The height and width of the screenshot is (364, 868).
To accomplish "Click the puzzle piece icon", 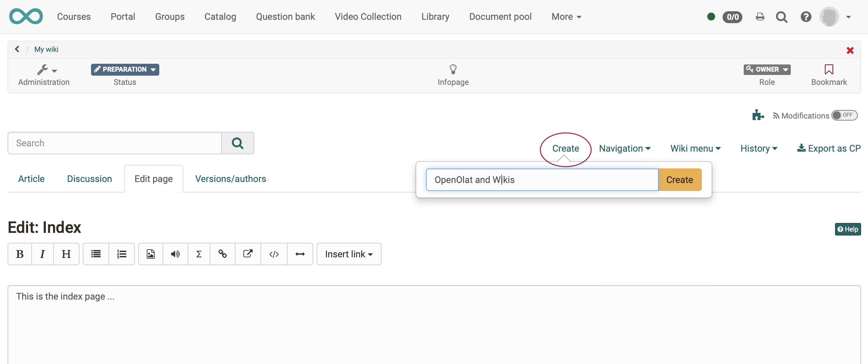I will (x=758, y=115).
